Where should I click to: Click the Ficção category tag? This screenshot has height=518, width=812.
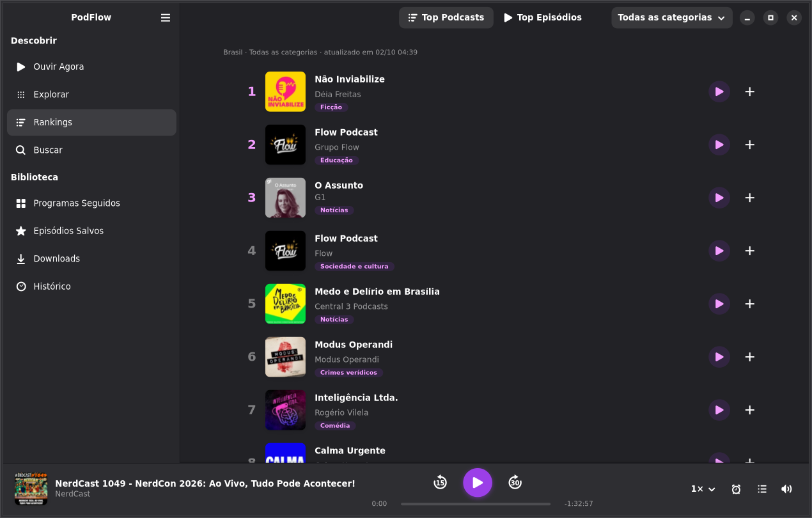click(x=331, y=107)
